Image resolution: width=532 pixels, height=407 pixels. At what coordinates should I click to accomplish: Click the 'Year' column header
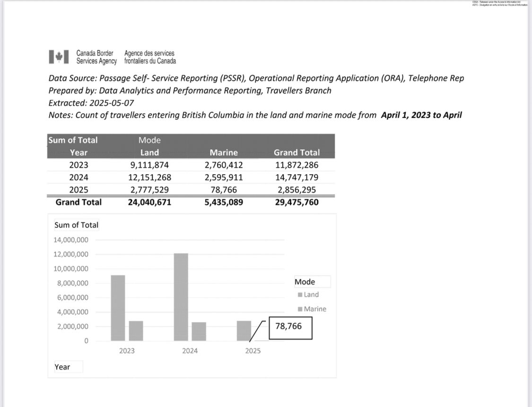coord(78,153)
